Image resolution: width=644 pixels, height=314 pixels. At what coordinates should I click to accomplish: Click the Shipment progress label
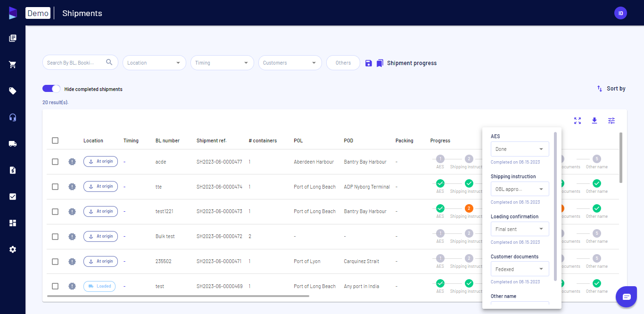412,63
